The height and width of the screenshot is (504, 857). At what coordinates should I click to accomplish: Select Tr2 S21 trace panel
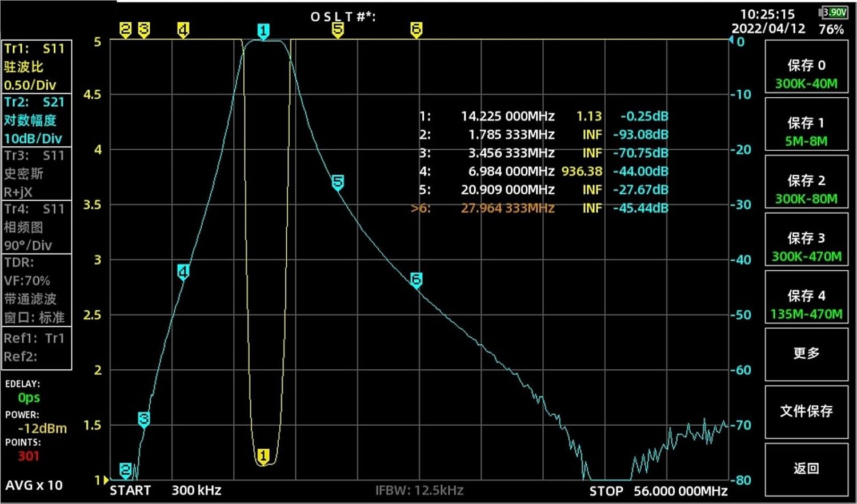(x=37, y=120)
